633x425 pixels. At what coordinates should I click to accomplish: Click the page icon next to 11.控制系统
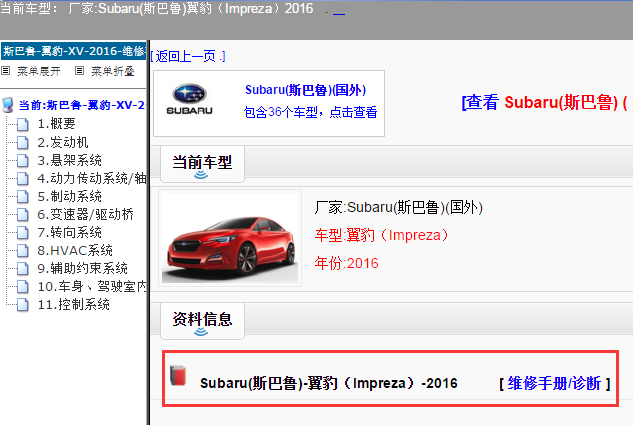(23, 304)
